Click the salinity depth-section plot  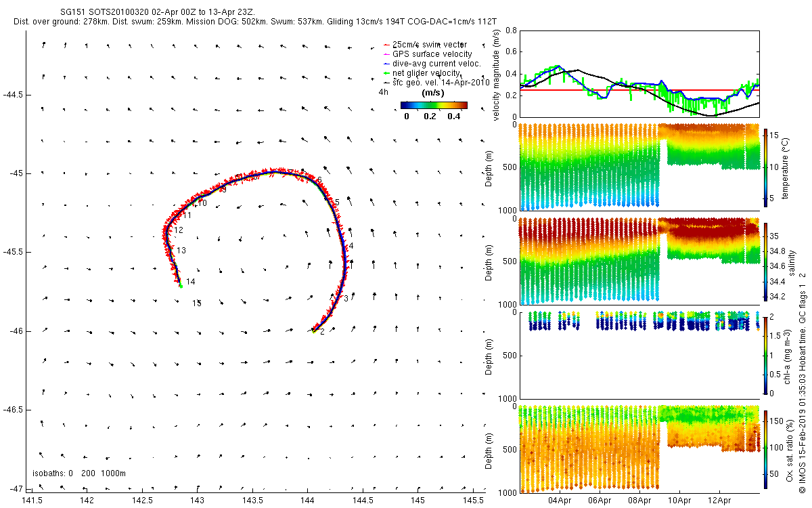(x=639, y=261)
